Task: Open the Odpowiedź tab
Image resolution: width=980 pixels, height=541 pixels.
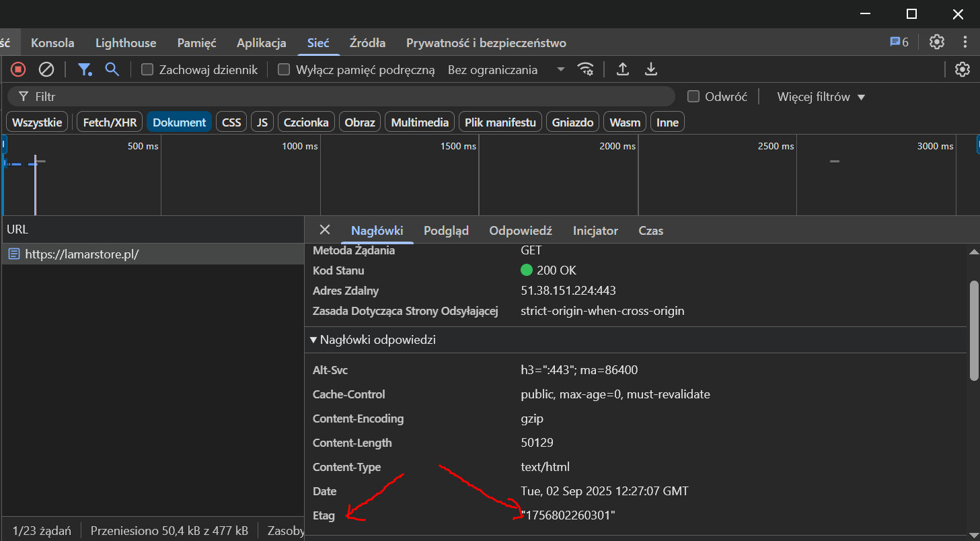Action: tap(520, 231)
